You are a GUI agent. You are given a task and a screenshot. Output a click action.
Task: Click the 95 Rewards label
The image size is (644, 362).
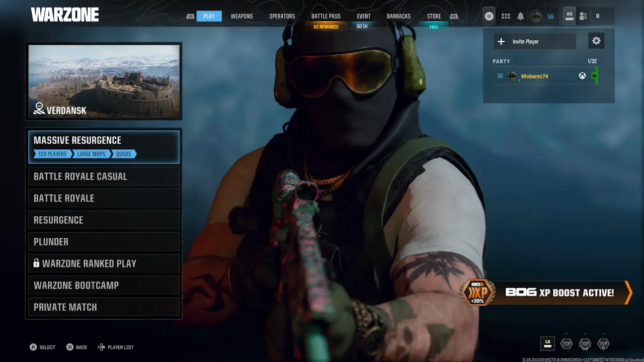click(x=326, y=27)
